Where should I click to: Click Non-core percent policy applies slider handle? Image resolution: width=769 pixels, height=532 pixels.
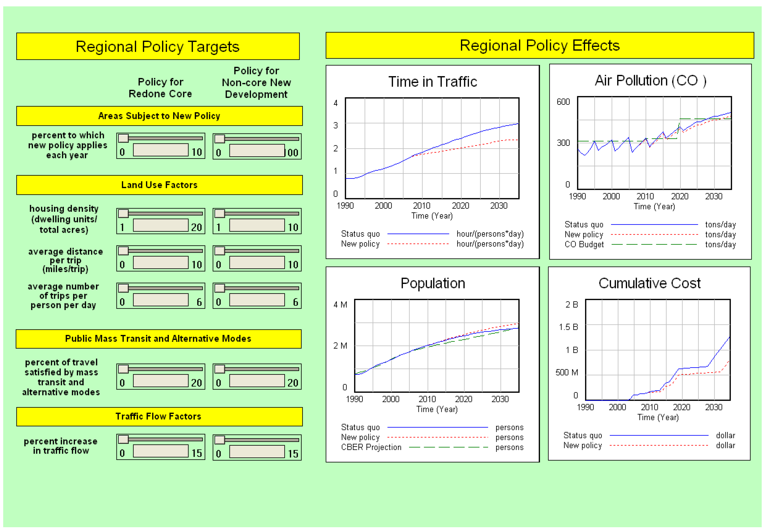coord(220,139)
